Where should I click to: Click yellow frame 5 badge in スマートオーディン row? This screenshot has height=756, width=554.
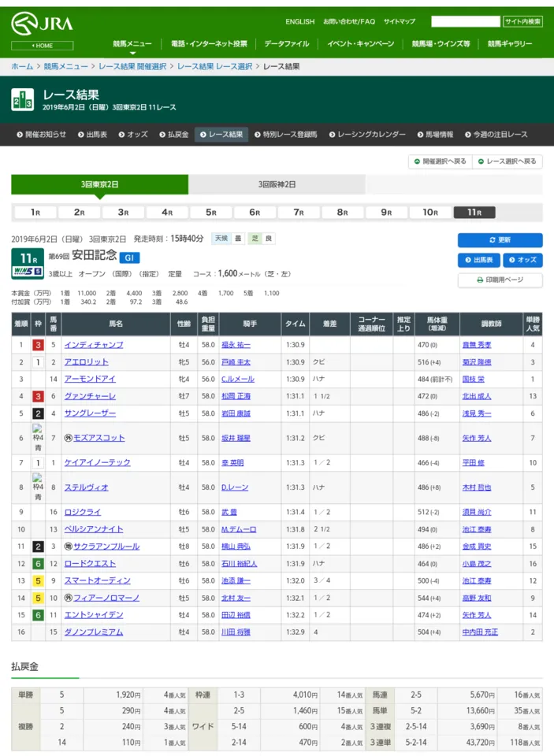(38, 581)
